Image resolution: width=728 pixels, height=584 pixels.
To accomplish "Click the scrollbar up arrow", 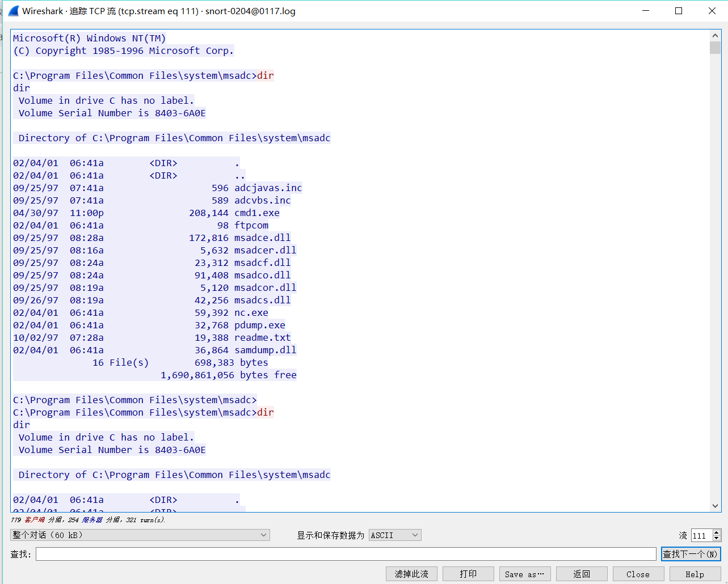I will 715,35.
